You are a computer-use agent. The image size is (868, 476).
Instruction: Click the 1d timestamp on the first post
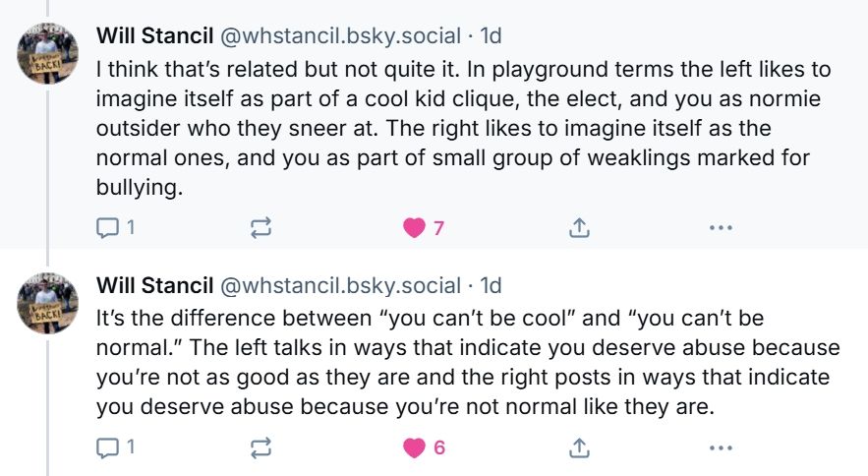point(490,36)
